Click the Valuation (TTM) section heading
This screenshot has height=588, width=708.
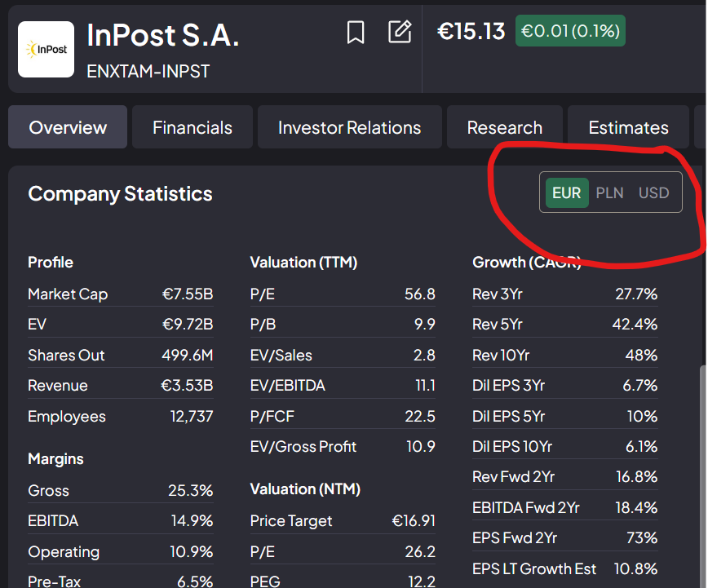click(x=304, y=263)
